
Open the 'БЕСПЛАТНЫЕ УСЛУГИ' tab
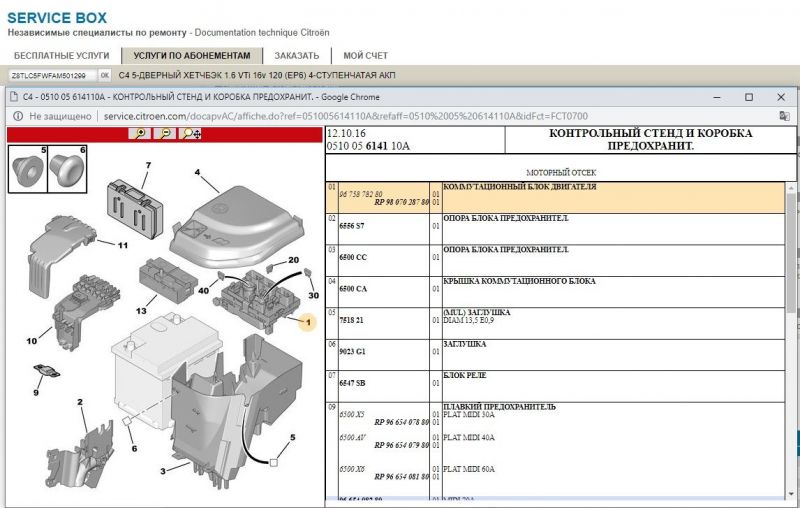coord(62,55)
